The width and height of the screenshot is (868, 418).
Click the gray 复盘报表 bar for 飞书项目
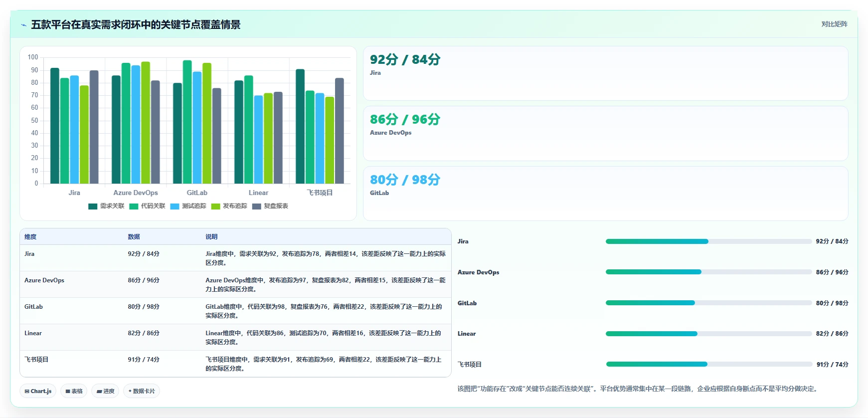click(x=340, y=131)
